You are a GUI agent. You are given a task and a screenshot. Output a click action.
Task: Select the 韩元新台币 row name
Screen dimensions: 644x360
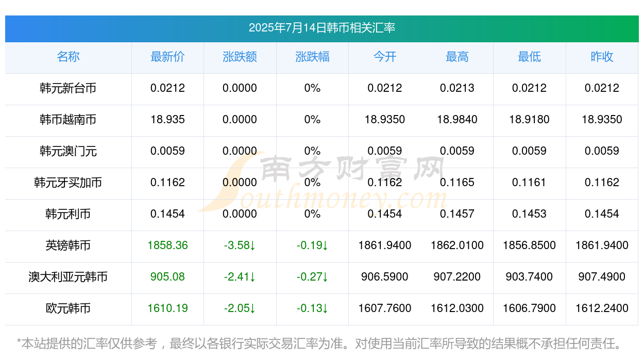(x=68, y=88)
